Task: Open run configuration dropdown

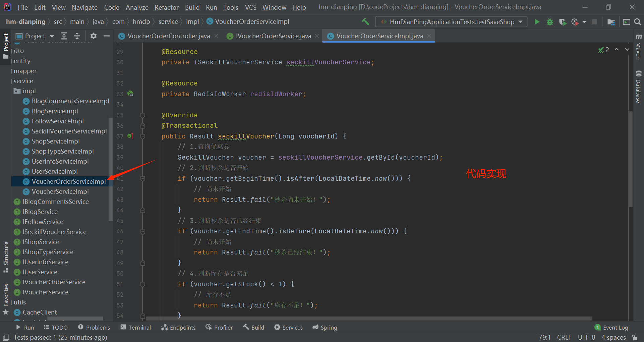Action: (x=451, y=22)
